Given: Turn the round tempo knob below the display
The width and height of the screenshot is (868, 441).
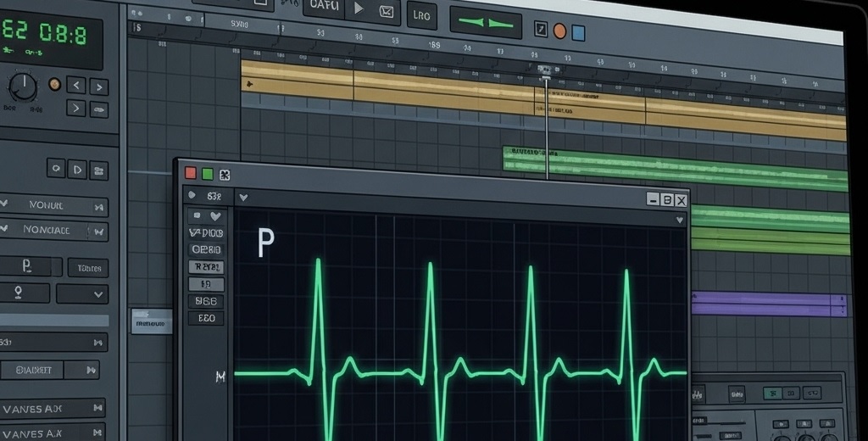Looking at the screenshot, I should pyautogui.click(x=23, y=86).
